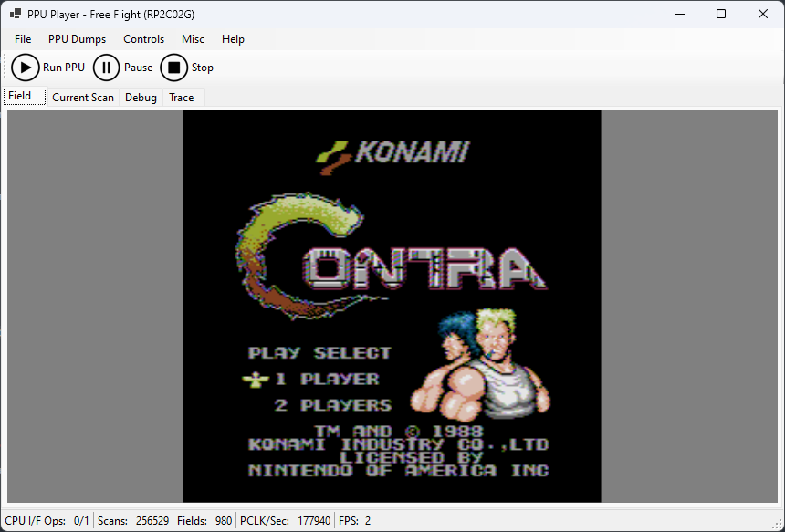This screenshot has width=785, height=532.
Task: Click the Scans: 256529 status entry
Action: pyautogui.click(x=133, y=521)
